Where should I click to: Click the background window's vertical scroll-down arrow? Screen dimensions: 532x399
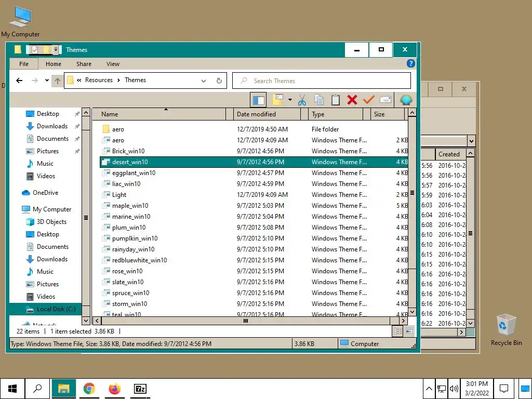pos(470,323)
